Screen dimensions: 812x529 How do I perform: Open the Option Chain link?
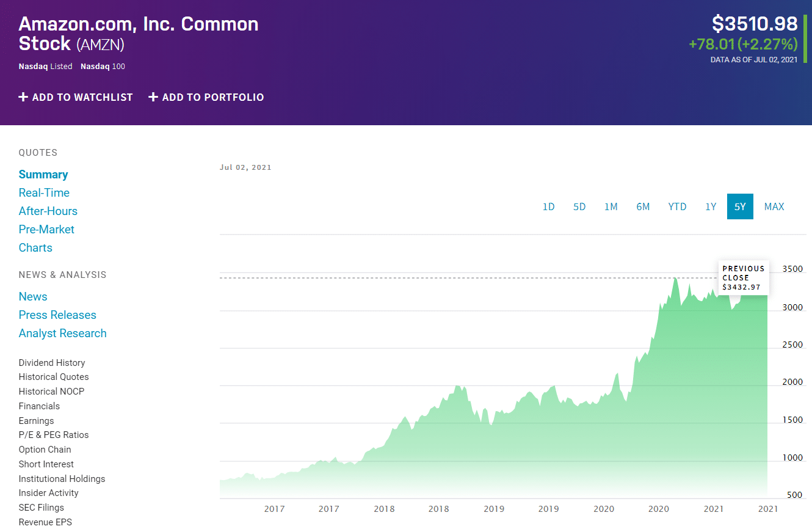click(45, 450)
